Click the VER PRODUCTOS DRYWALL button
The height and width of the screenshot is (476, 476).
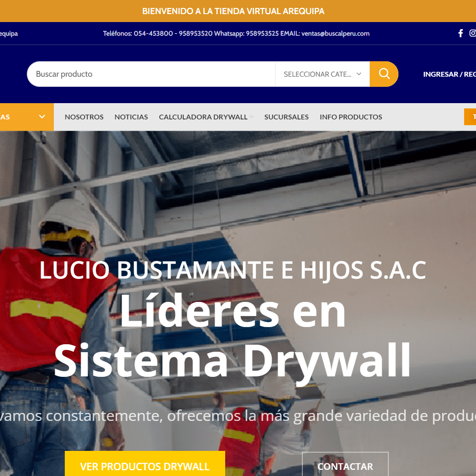tap(145, 465)
